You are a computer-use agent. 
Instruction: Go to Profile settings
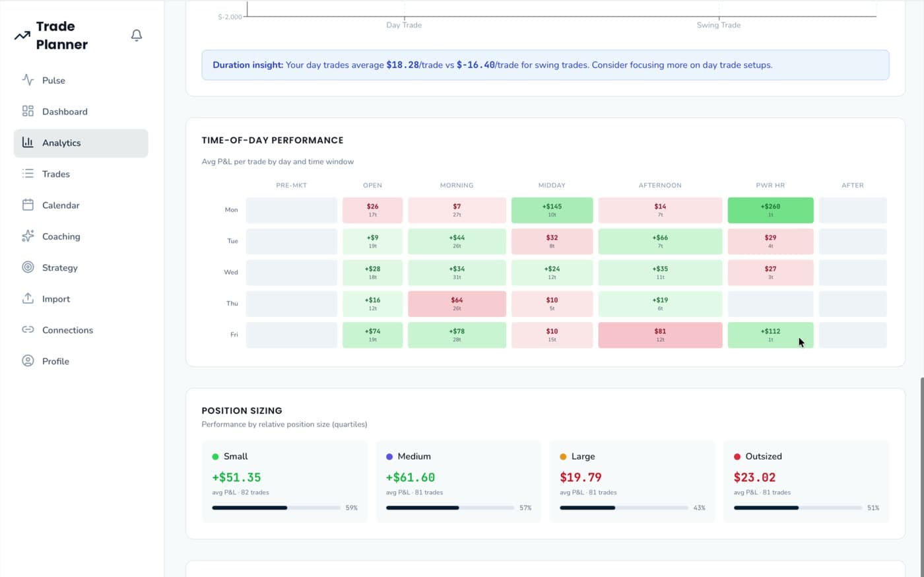pos(81,361)
